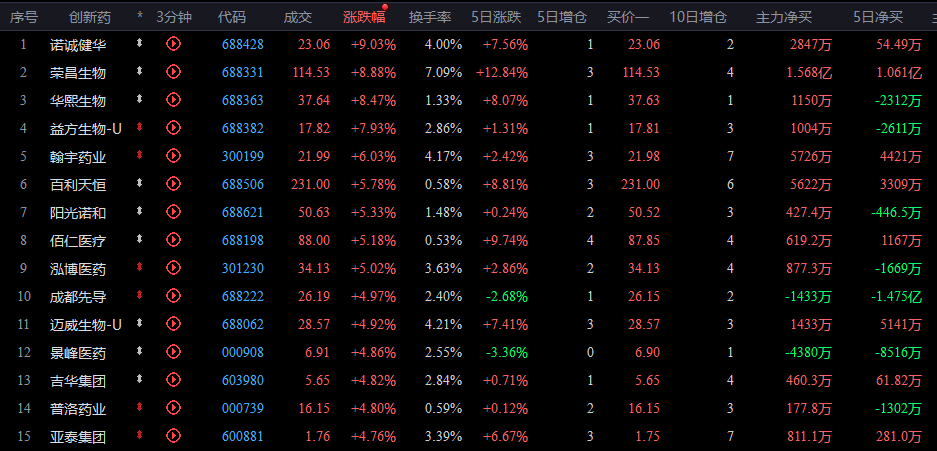
Task: Open stock code 688428
Action: pyautogui.click(x=243, y=44)
